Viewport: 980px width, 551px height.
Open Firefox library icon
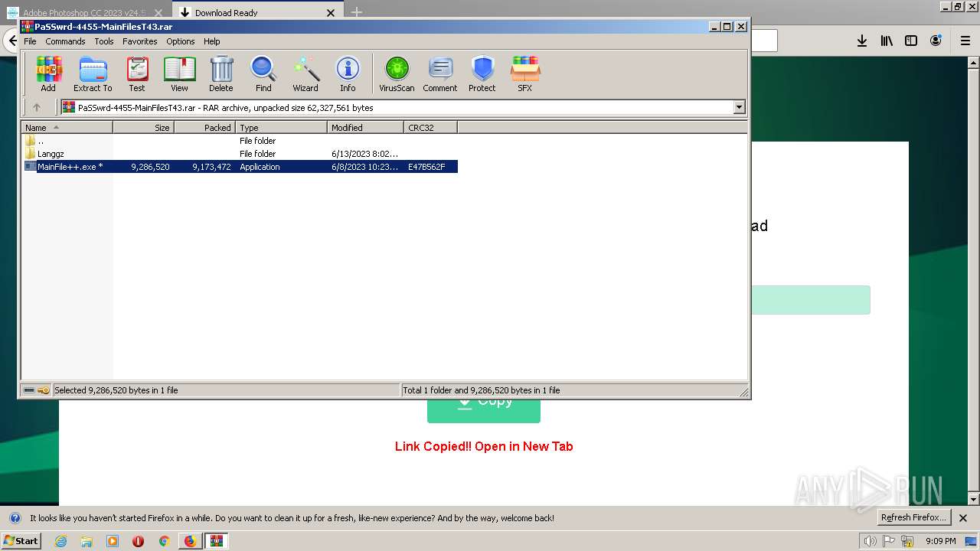point(887,41)
